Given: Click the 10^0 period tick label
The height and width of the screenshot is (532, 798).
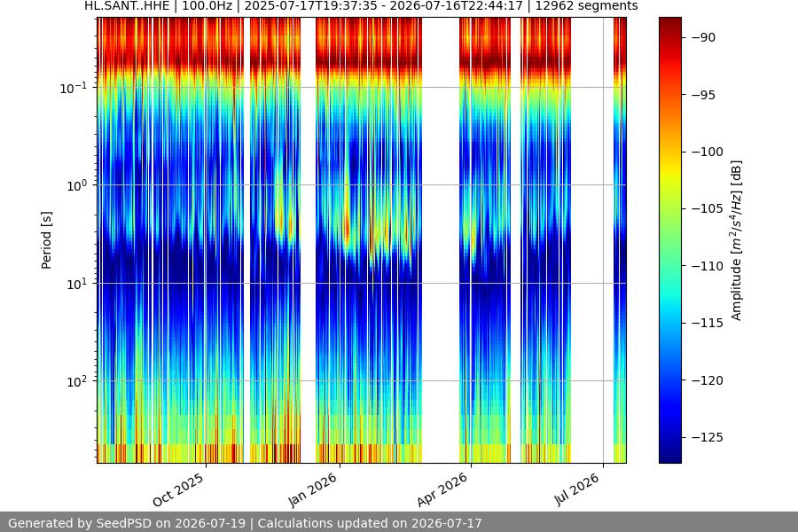Looking at the screenshot, I should coord(76,185).
